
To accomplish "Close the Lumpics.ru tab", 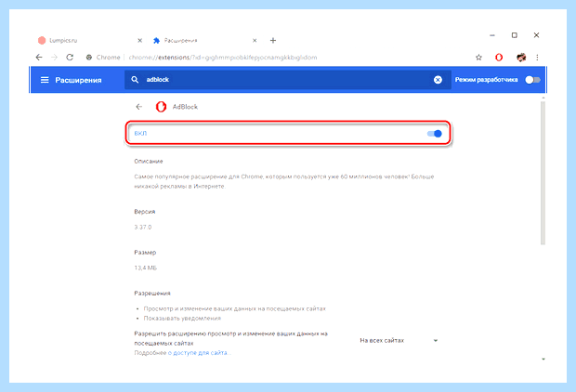I will [140, 41].
